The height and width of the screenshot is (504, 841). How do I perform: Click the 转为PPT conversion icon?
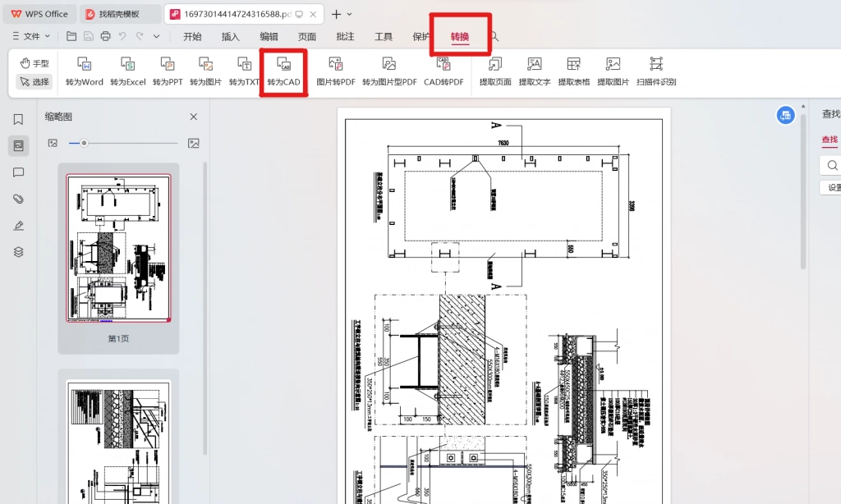(x=168, y=71)
